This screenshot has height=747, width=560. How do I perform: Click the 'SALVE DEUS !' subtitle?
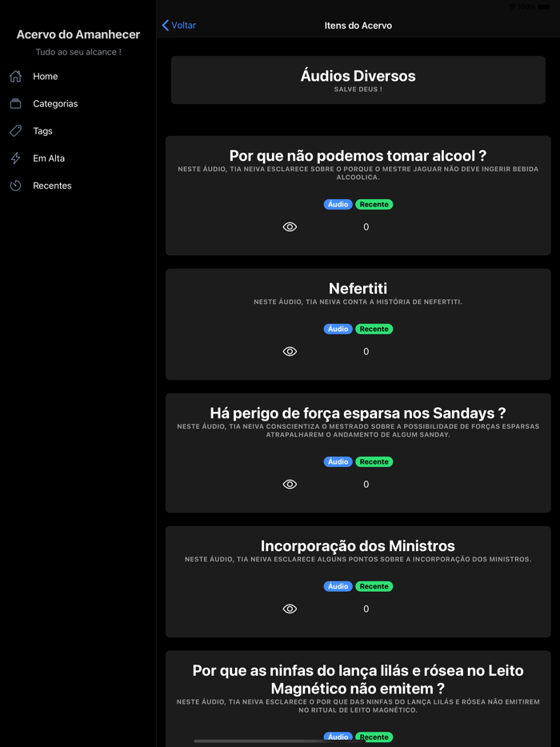(x=358, y=90)
